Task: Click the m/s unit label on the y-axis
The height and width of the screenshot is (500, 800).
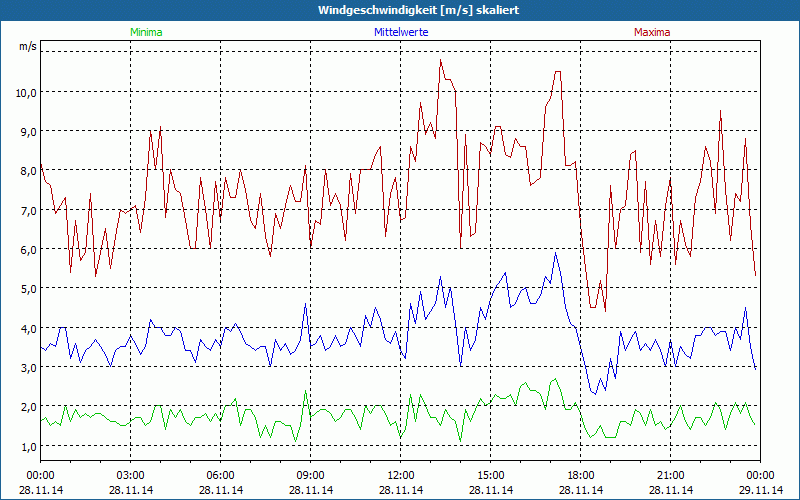Action: [27, 46]
